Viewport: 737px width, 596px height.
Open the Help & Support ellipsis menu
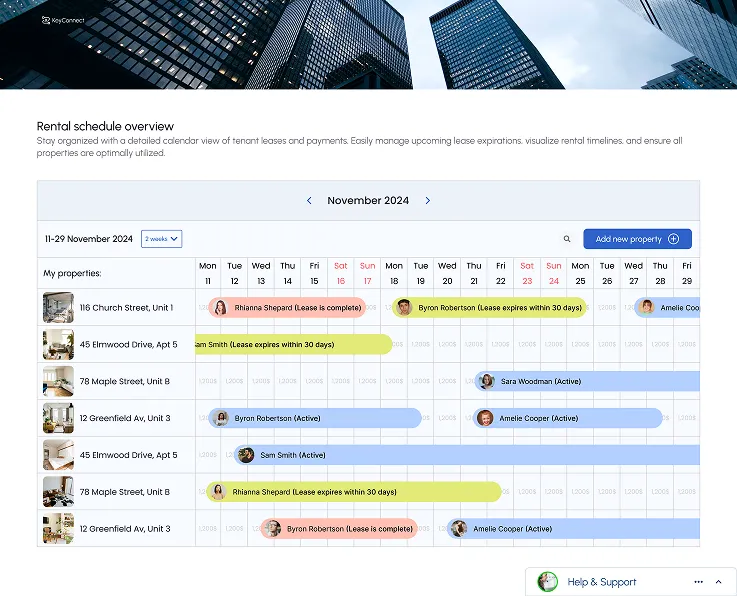pyautogui.click(x=698, y=582)
